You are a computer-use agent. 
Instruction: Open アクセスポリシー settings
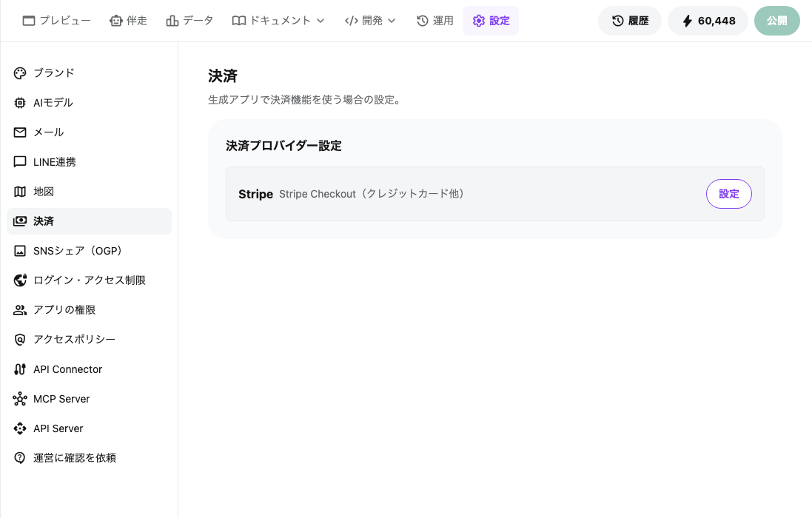tap(89, 340)
